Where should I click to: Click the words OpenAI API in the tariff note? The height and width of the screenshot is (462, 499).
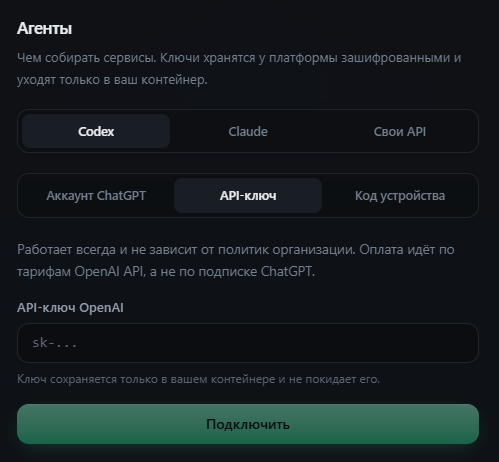click(109, 271)
